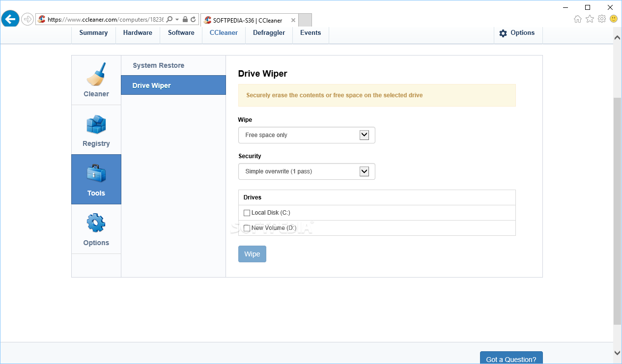The height and width of the screenshot is (364, 622).
Task: Click the Securely erase notice text
Action: 334,95
